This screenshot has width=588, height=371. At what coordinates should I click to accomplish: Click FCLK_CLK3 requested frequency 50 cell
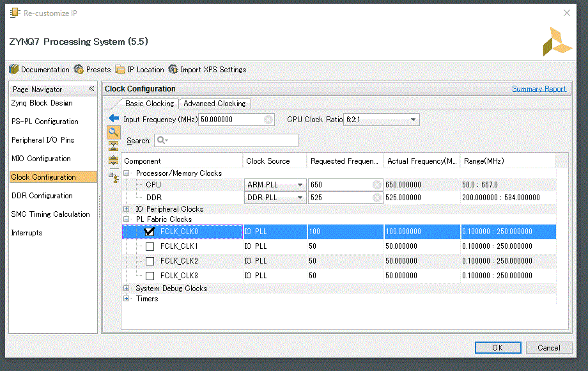click(345, 276)
